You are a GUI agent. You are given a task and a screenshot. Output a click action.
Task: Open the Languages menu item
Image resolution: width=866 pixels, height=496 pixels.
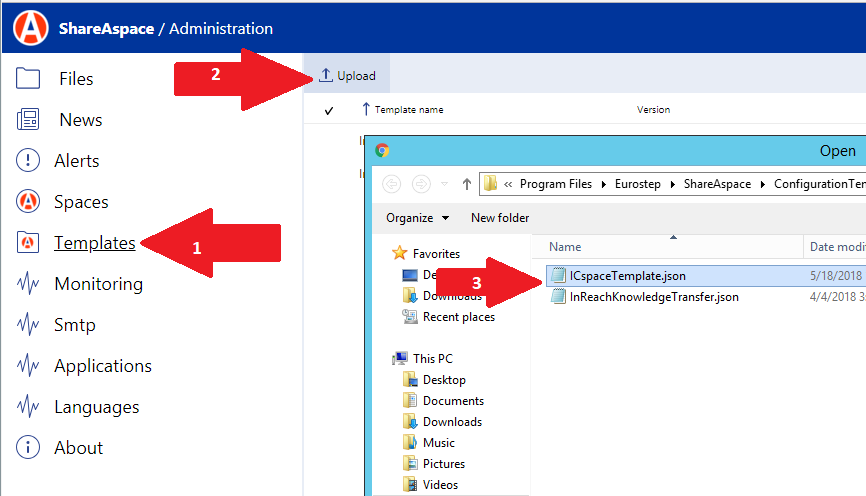[x=97, y=407]
